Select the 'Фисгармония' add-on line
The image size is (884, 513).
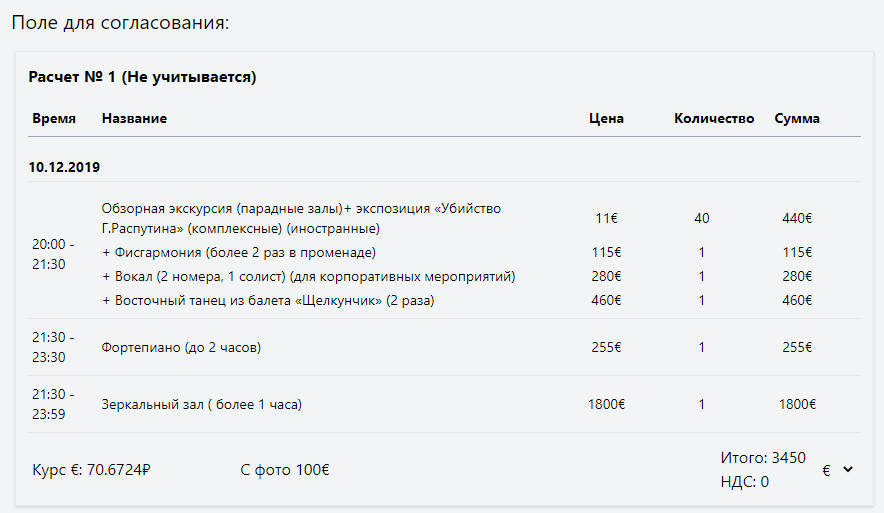(x=239, y=252)
